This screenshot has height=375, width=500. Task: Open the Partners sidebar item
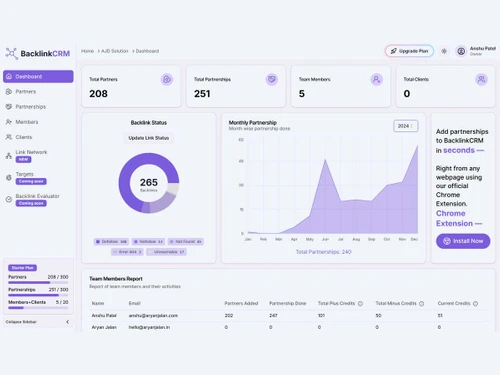pos(25,91)
